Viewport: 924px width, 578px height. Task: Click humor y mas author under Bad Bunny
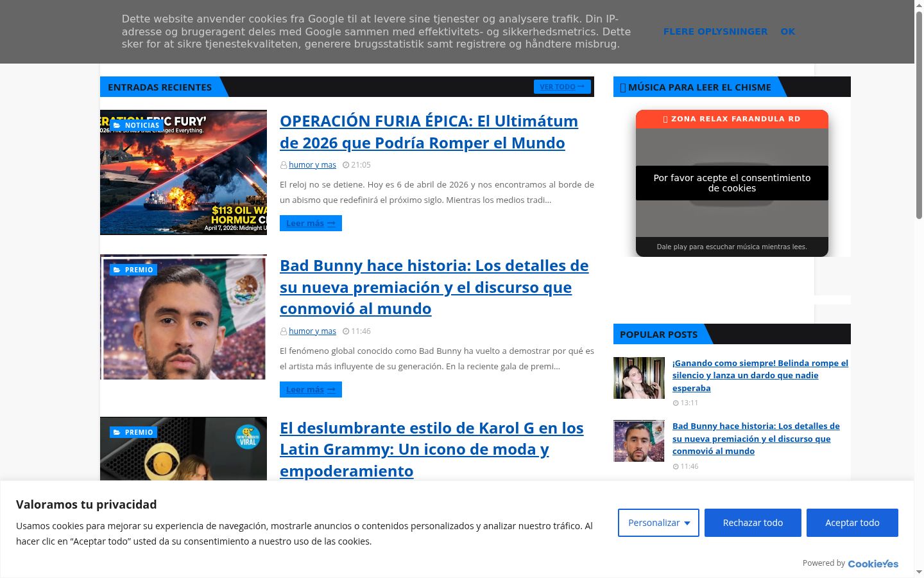coord(312,331)
